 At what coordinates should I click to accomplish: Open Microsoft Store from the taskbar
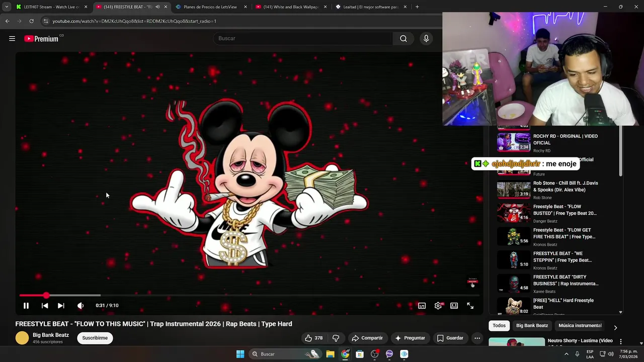(360, 354)
